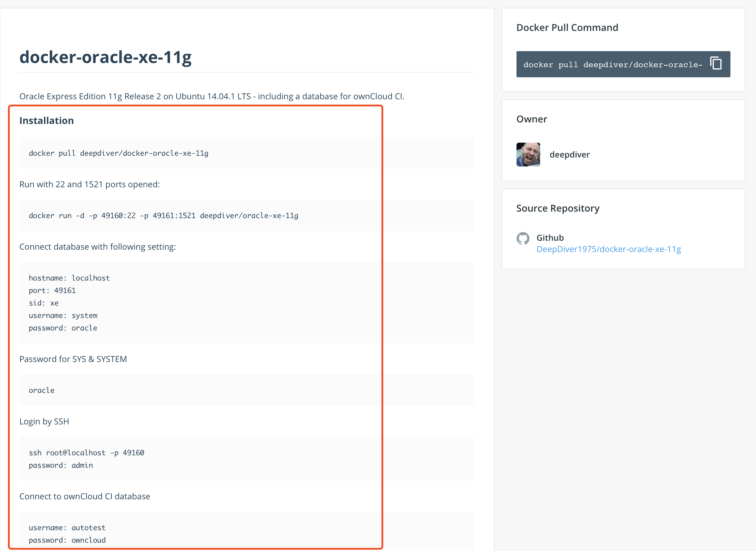Screen dimensions: 756x551
Task: Select the Connect to ownCloud CI database text
Action: click(x=85, y=496)
